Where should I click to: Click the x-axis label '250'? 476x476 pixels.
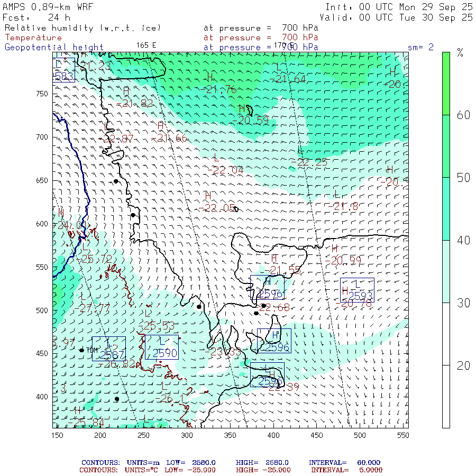coord(143,435)
